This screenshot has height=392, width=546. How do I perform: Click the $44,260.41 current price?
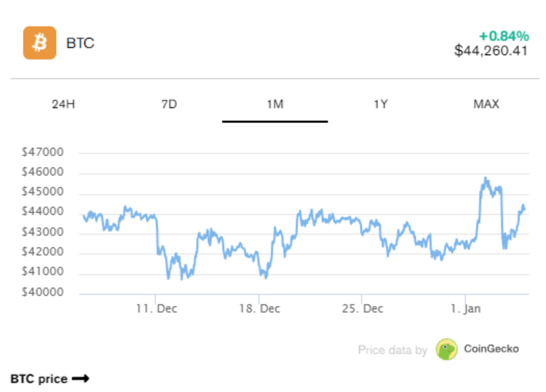(491, 50)
